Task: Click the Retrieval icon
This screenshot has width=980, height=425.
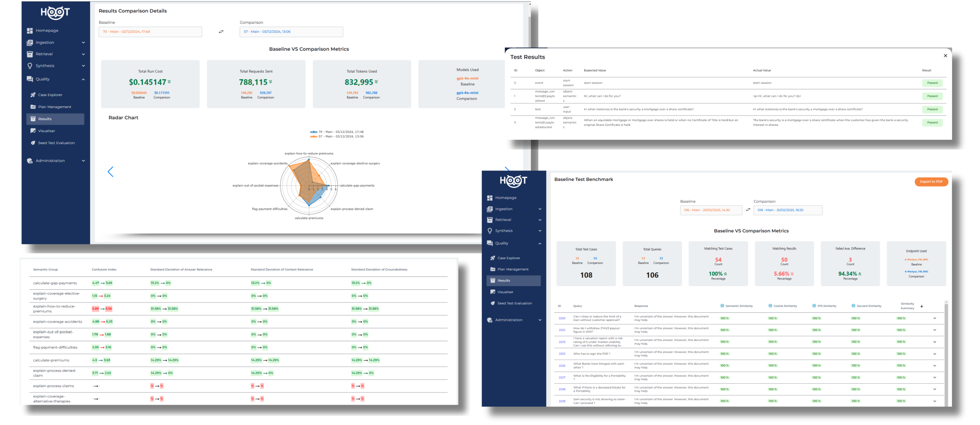Action: point(30,54)
